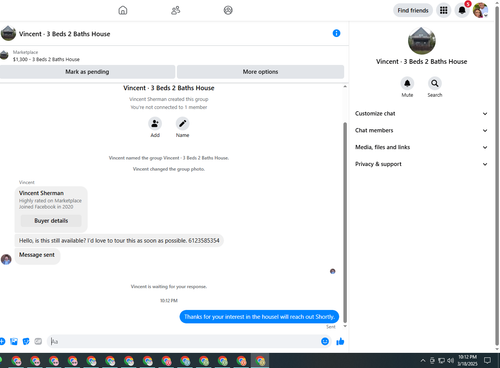Open the Windows notification center icon
This screenshot has width=500, height=368.
tap(487, 360)
